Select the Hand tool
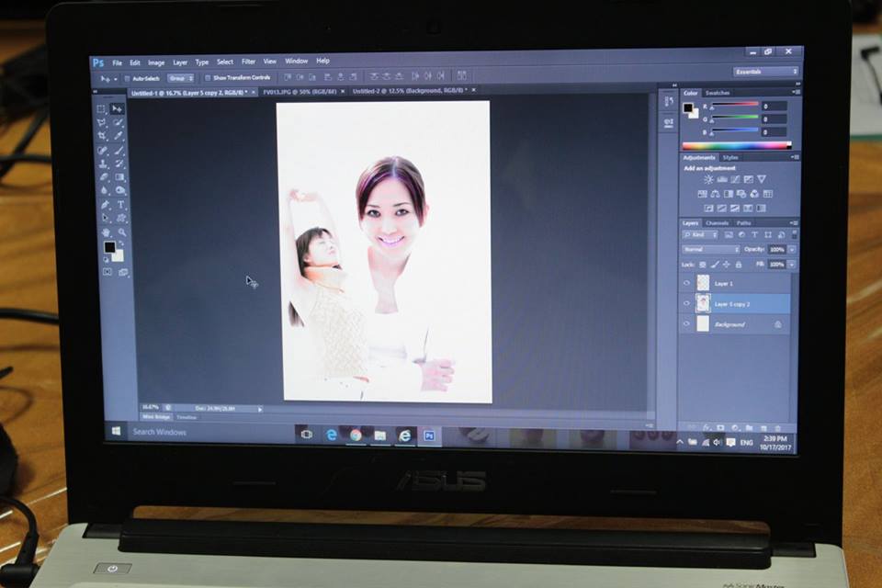882x588 pixels. coord(107,232)
